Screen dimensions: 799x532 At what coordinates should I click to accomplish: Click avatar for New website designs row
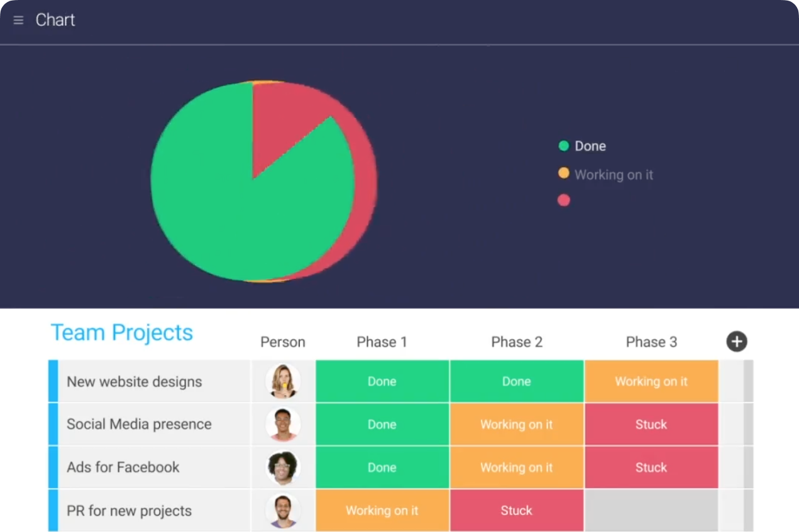(x=282, y=381)
